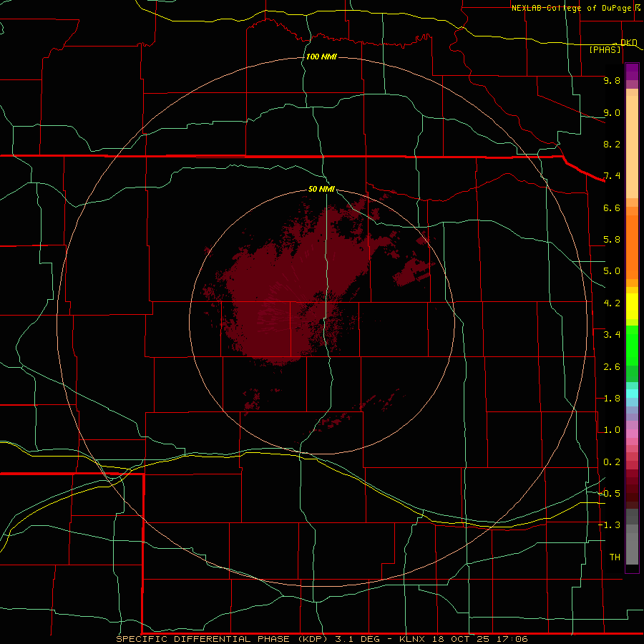Click the orange segment of color bar
Viewport: 644px width, 644px height.
click(632, 248)
